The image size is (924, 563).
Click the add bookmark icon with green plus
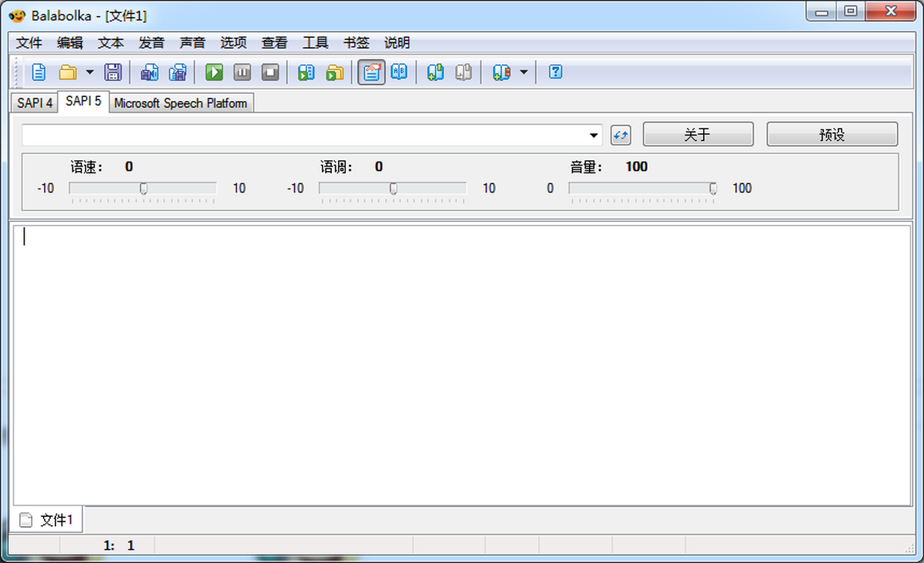coord(435,72)
